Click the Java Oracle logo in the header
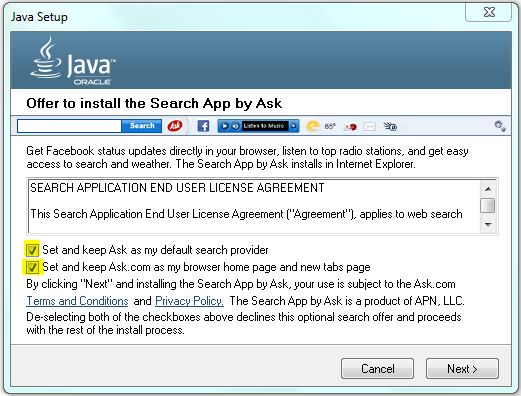Image resolution: width=521 pixels, height=396 pixels. (73, 61)
